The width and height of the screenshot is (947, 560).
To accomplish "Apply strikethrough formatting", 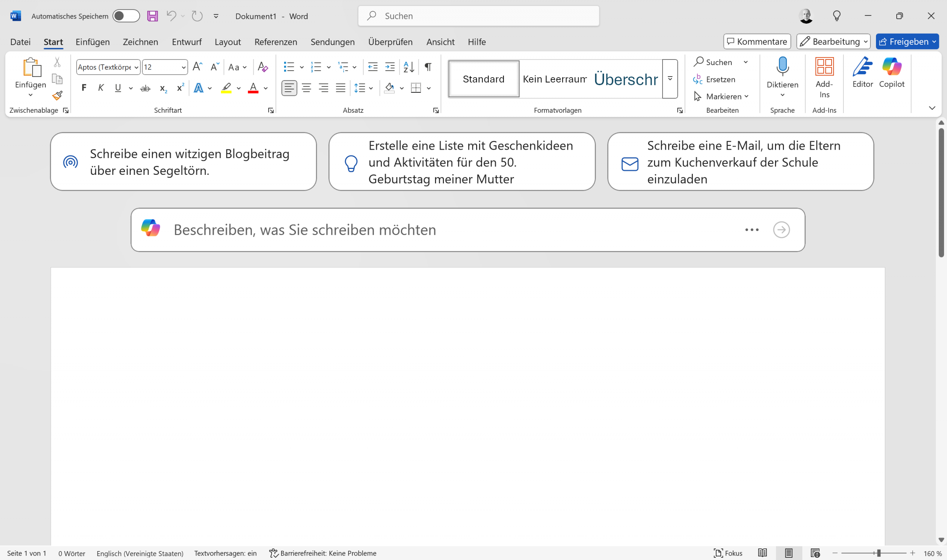I will 145,88.
